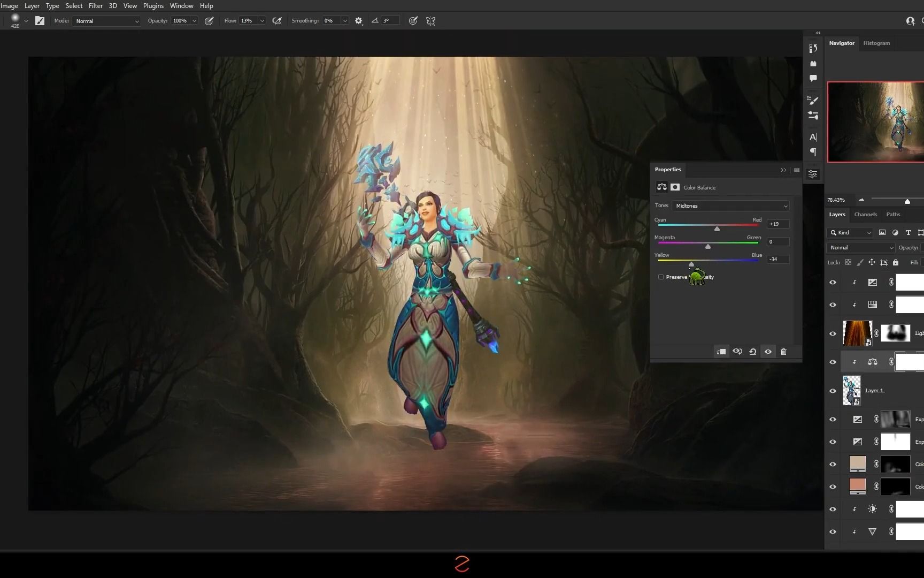Open the Brushes panel icon
The image size is (924, 578).
pos(813,100)
